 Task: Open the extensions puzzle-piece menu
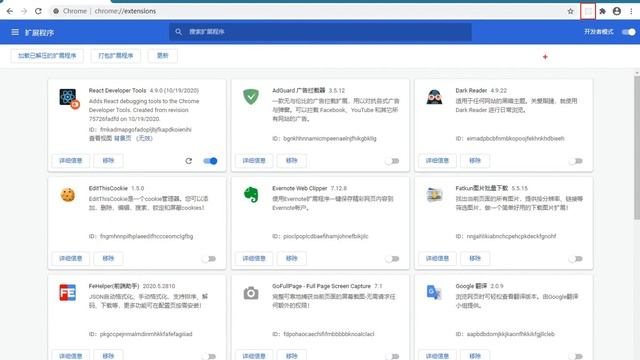(x=602, y=11)
